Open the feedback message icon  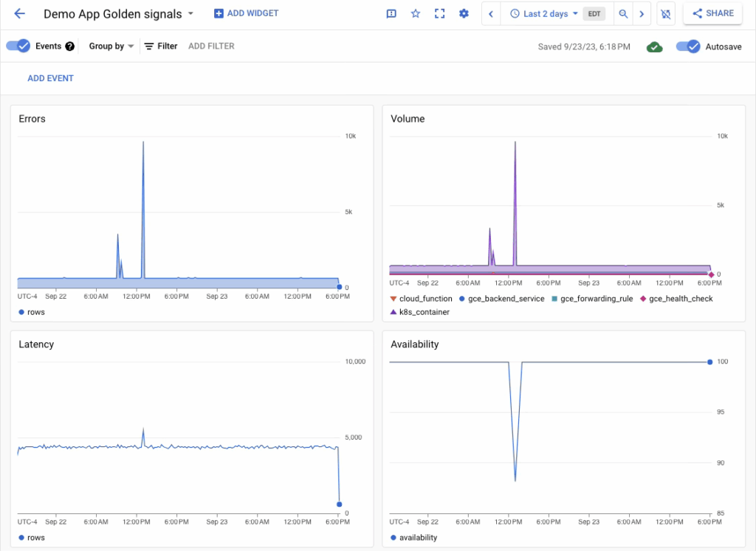(x=391, y=14)
